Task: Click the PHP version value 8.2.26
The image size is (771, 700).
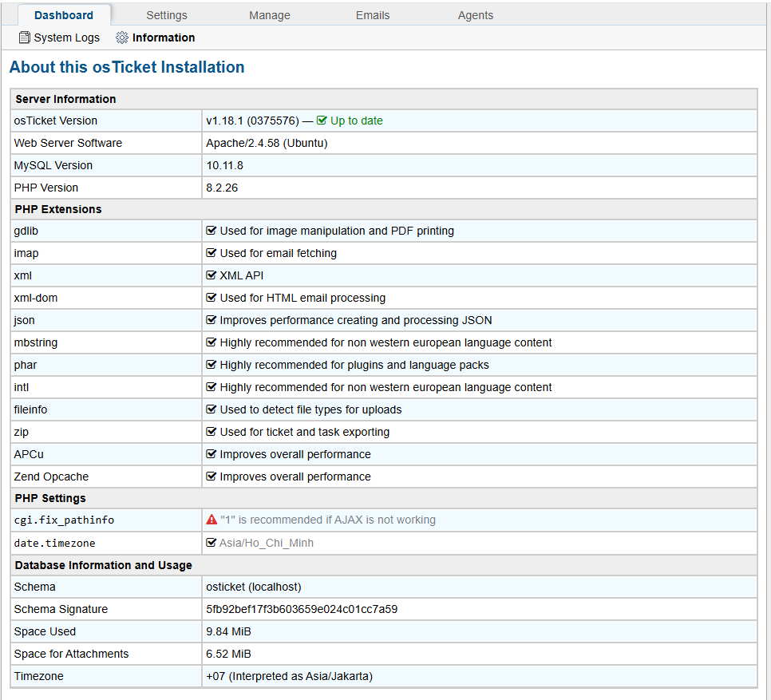Action: [x=222, y=188]
